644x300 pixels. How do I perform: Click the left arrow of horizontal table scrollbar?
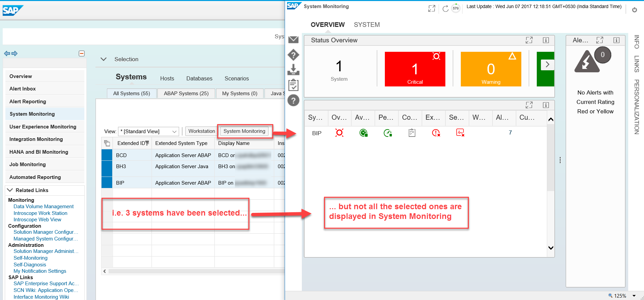(x=105, y=271)
